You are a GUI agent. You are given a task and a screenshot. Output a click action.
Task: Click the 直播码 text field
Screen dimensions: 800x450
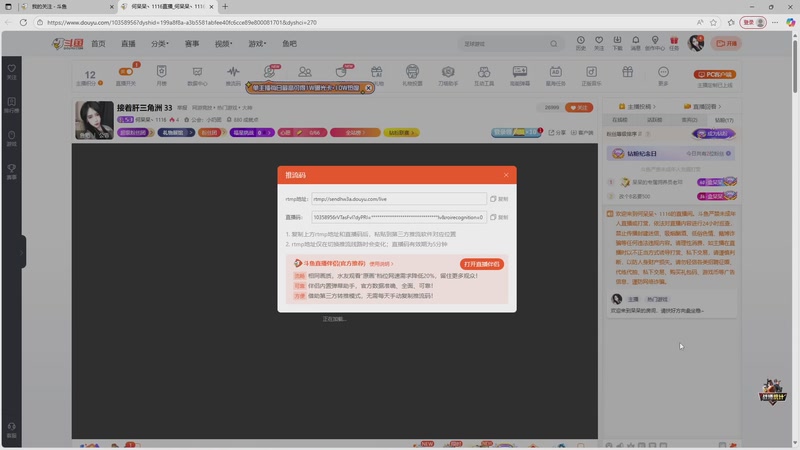(398, 217)
